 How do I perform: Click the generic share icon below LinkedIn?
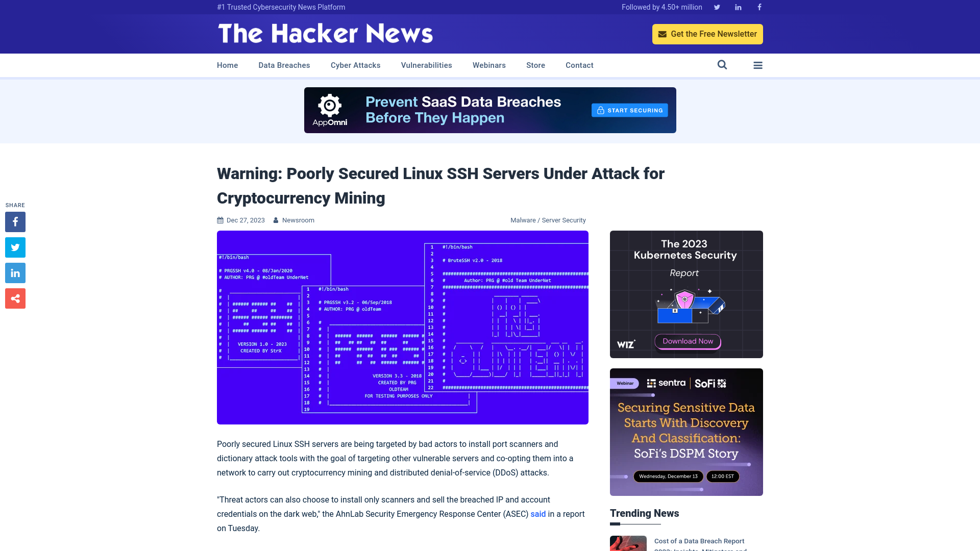(15, 298)
